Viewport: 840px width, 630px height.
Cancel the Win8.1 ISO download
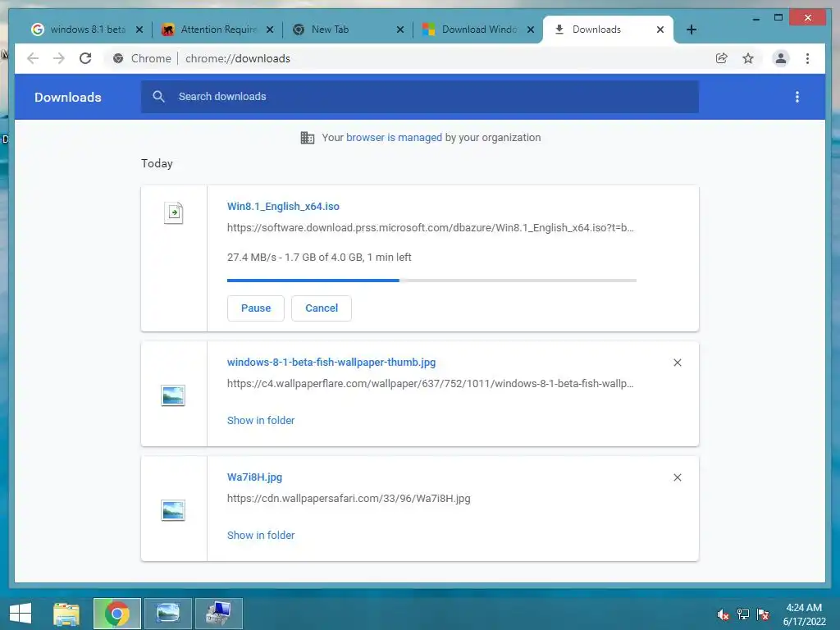(322, 308)
